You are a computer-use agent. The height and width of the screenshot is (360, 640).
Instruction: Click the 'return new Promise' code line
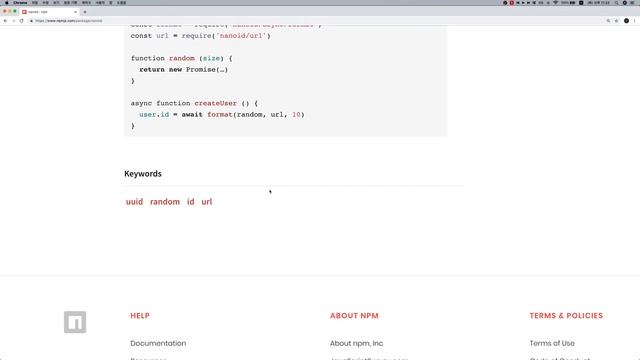tap(184, 70)
